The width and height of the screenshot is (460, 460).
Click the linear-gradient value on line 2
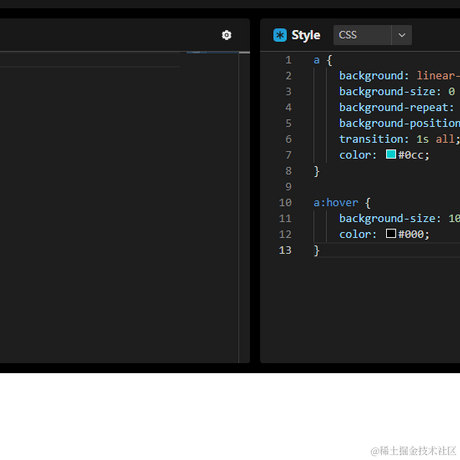click(438, 76)
